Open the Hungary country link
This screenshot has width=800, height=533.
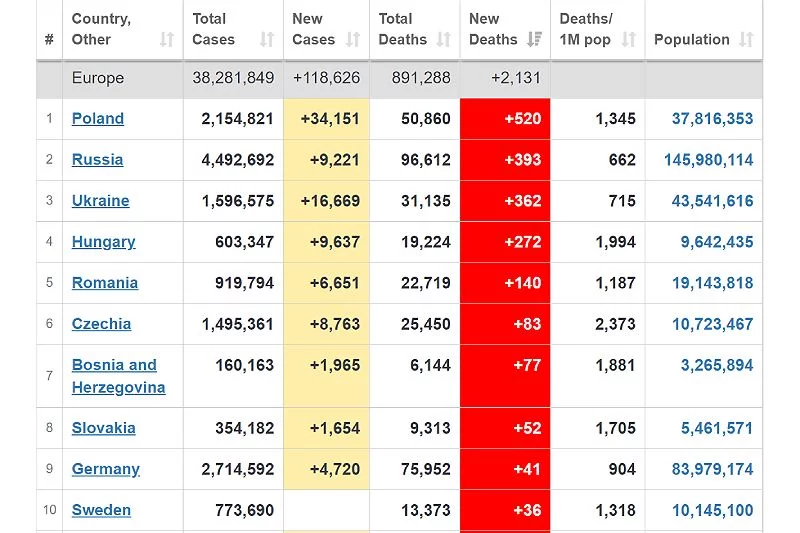click(104, 242)
